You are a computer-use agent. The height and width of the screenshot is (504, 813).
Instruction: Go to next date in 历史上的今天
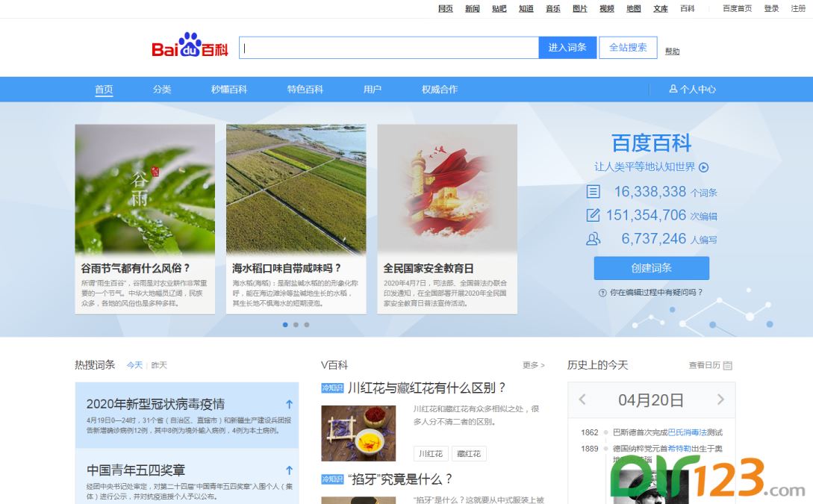coord(720,399)
